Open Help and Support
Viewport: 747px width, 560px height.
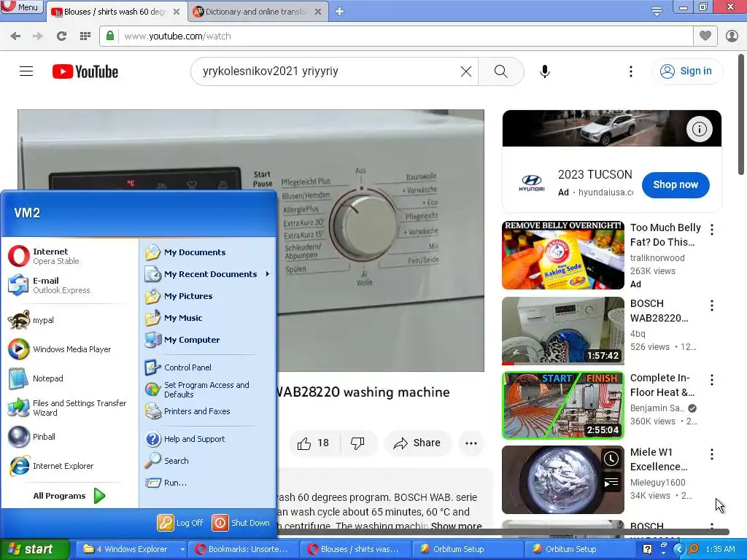pyautogui.click(x=207, y=438)
